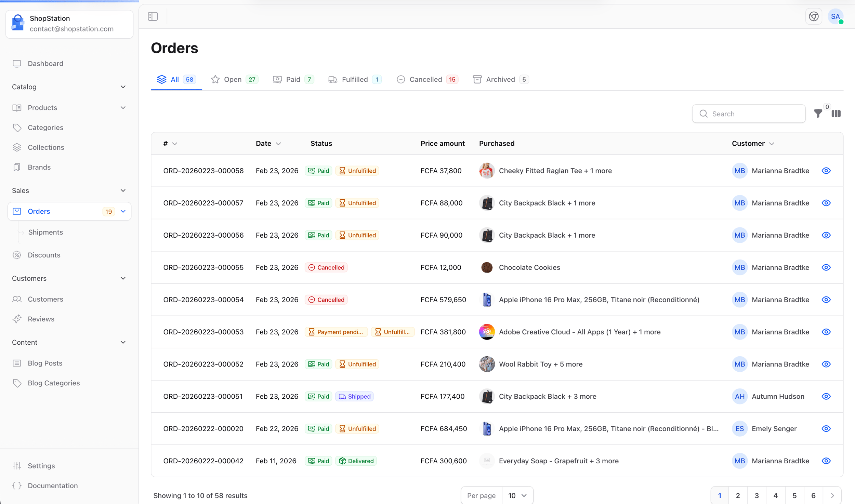The height and width of the screenshot is (504, 855).
Task: Open Shipments in the sidebar
Action: point(45,232)
